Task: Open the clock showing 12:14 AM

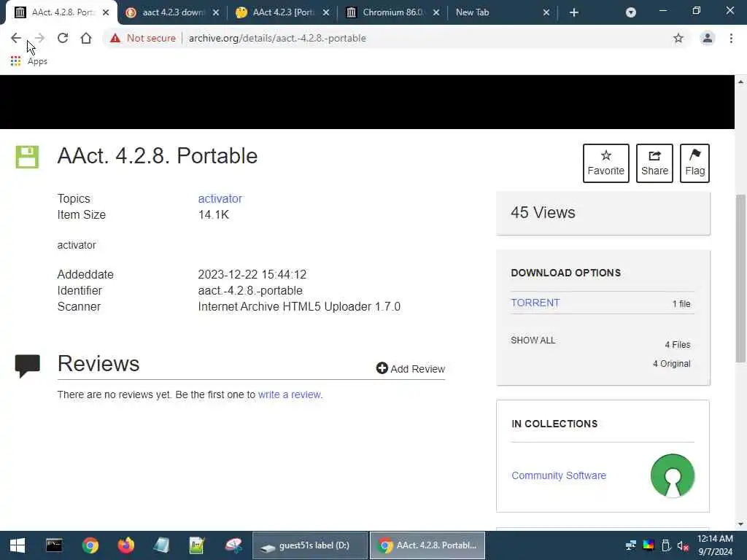Action: pyautogui.click(x=715, y=545)
